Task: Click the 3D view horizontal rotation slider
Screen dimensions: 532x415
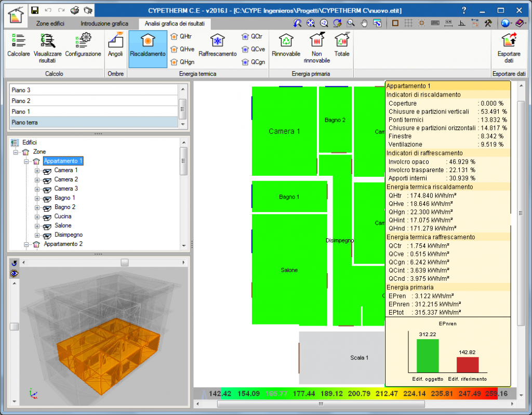Action: 125,263
